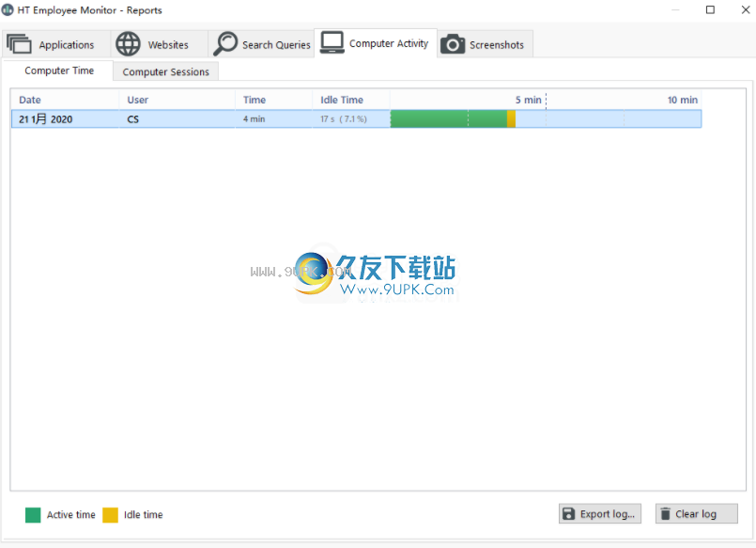Click the yellow Idle time legend swatch
Screen dimensions: 756x548
click(111, 515)
